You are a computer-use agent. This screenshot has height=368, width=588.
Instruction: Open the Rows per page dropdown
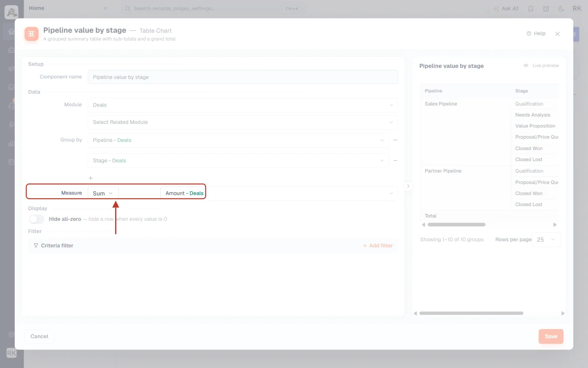click(x=546, y=240)
